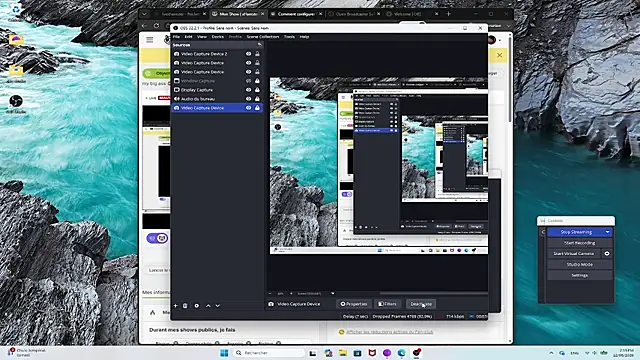This screenshot has height=360, width=640.
Task: Open Task View from the taskbar
Action: pos(313,353)
